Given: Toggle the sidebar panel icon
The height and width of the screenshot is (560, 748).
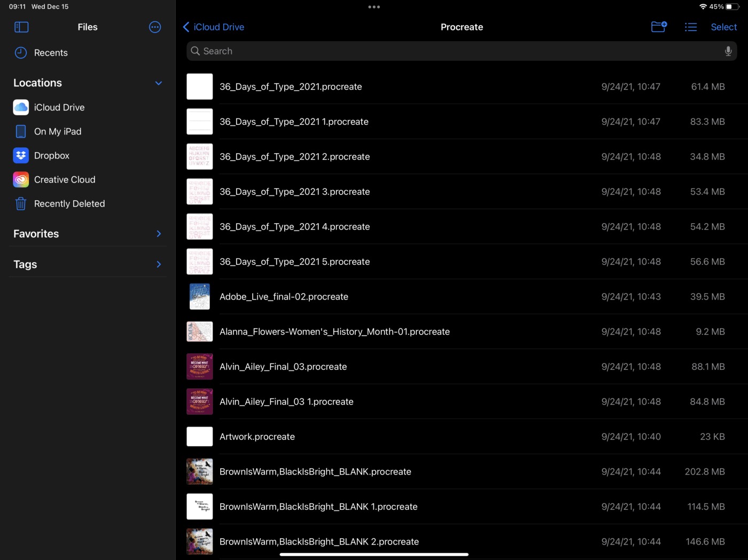Looking at the screenshot, I should [21, 27].
